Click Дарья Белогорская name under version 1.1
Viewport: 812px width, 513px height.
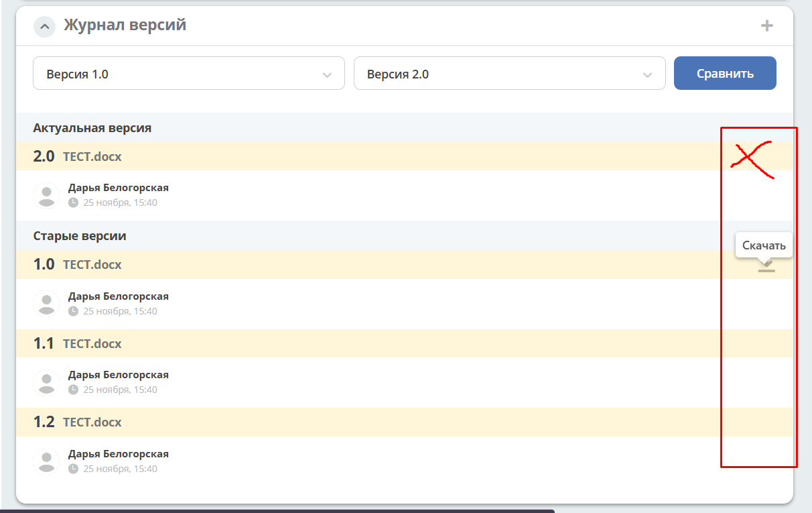pos(118,375)
